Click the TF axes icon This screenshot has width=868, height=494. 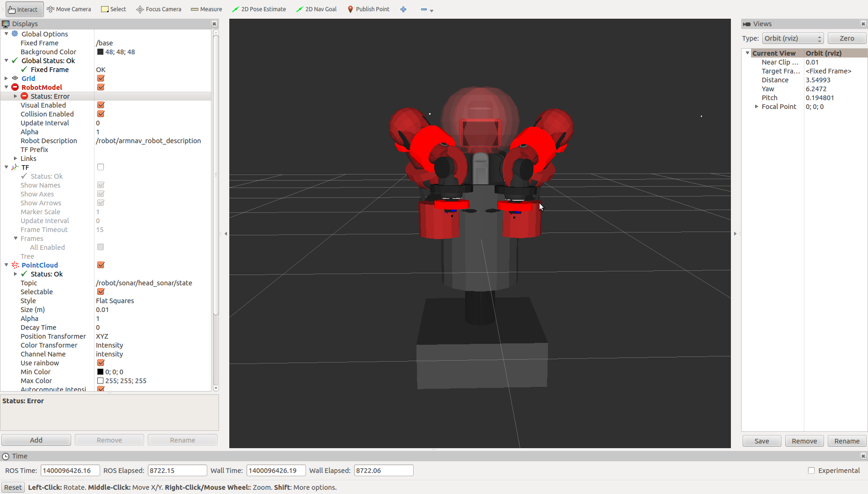[x=15, y=167]
